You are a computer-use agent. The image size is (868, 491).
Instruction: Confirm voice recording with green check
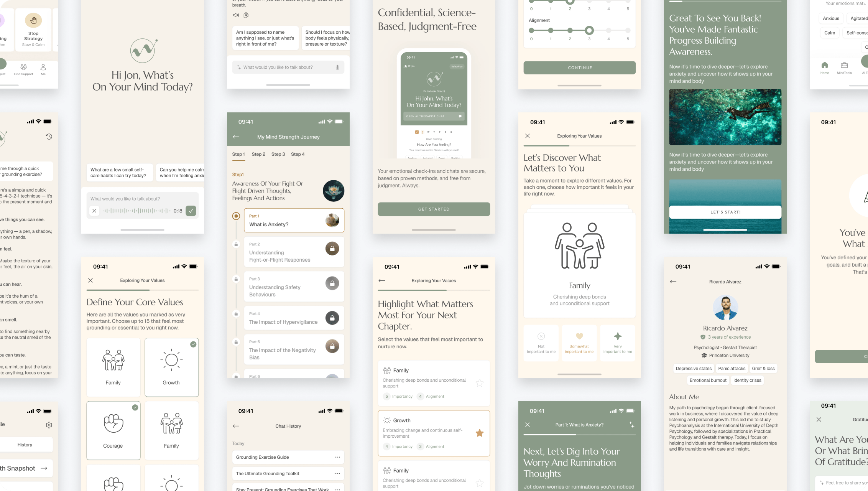click(x=191, y=211)
